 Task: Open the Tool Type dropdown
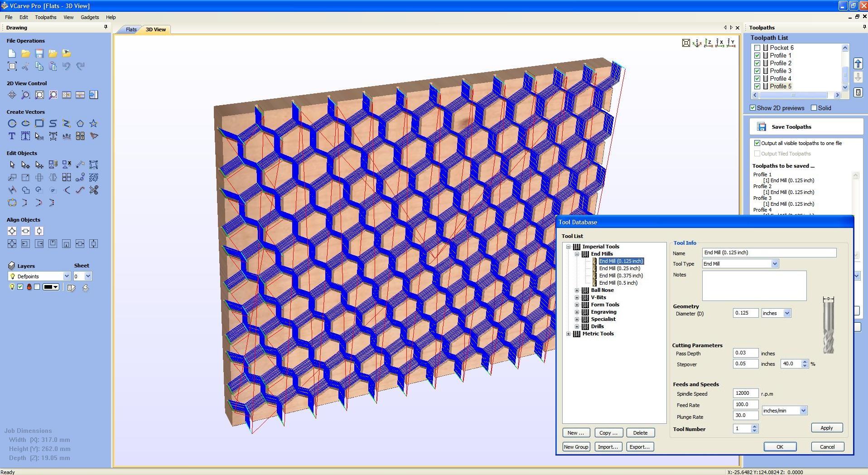click(x=774, y=264)
